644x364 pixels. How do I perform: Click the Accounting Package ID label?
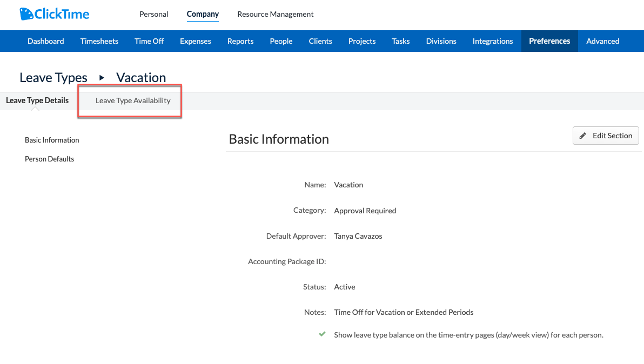click(287, 261)
